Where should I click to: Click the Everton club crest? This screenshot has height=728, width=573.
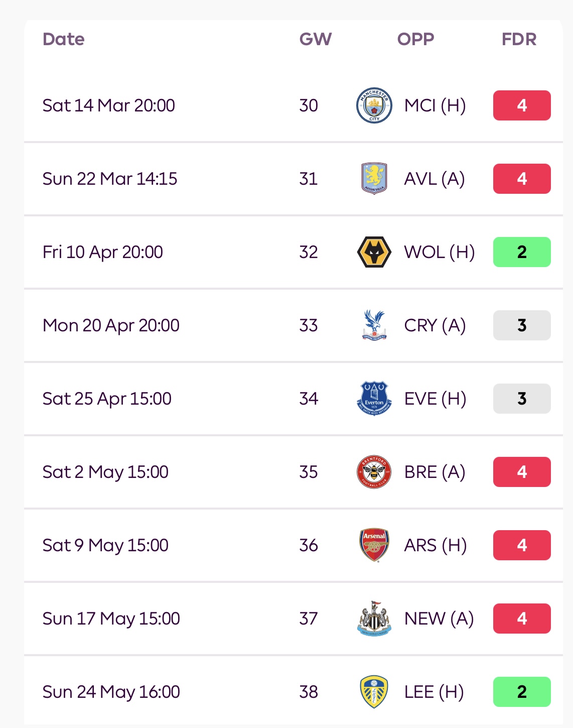(374, 399)
